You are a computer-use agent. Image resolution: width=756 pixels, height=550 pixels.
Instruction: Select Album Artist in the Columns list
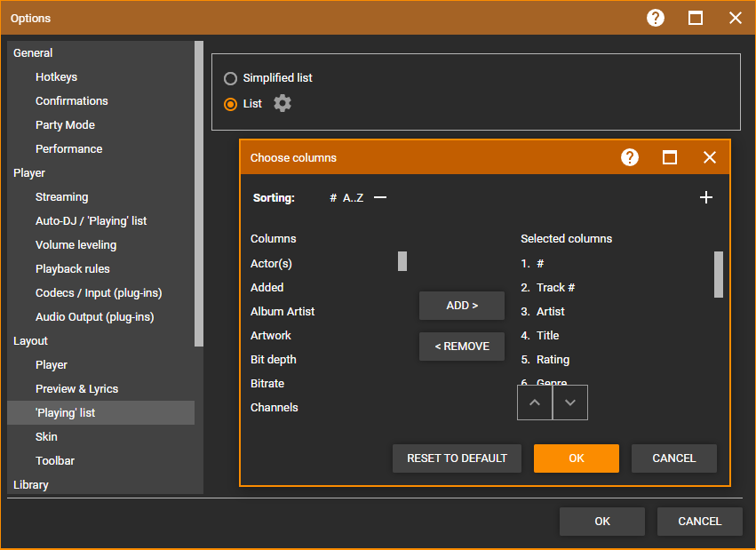283,311
